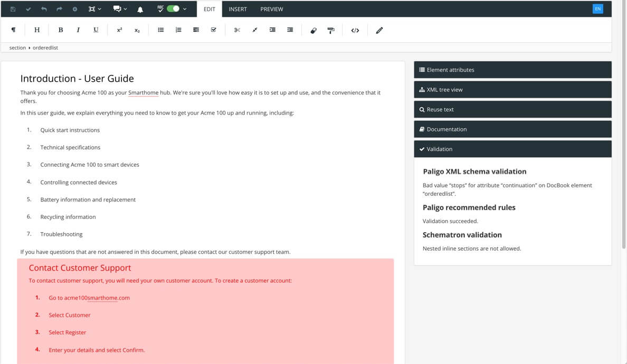
Task: Open the spell check language dropdown
Action: 184,9
